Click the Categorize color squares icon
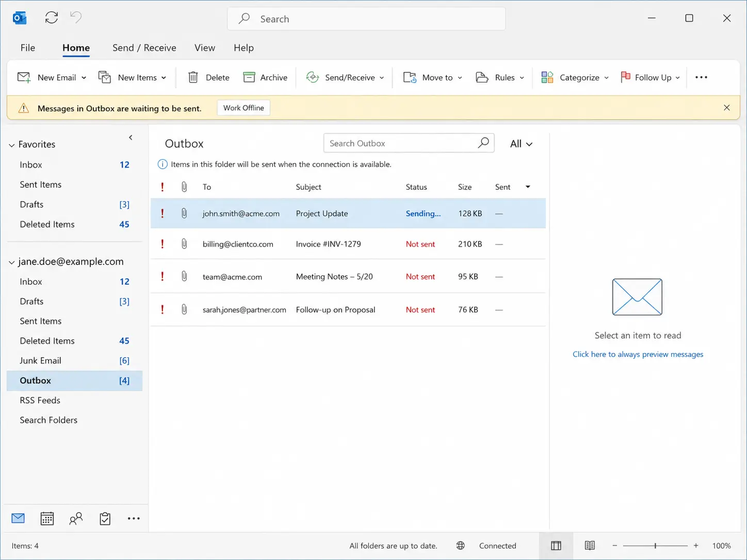This screenshot has height=560, width=747. [547, 77]
